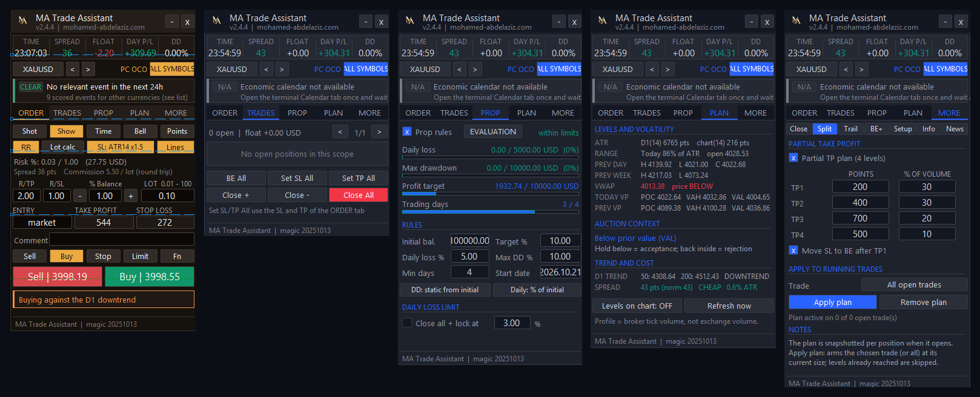Enable the Prop rules checkbox
Screen dimensions: 980x397
[x=407, y=132]
